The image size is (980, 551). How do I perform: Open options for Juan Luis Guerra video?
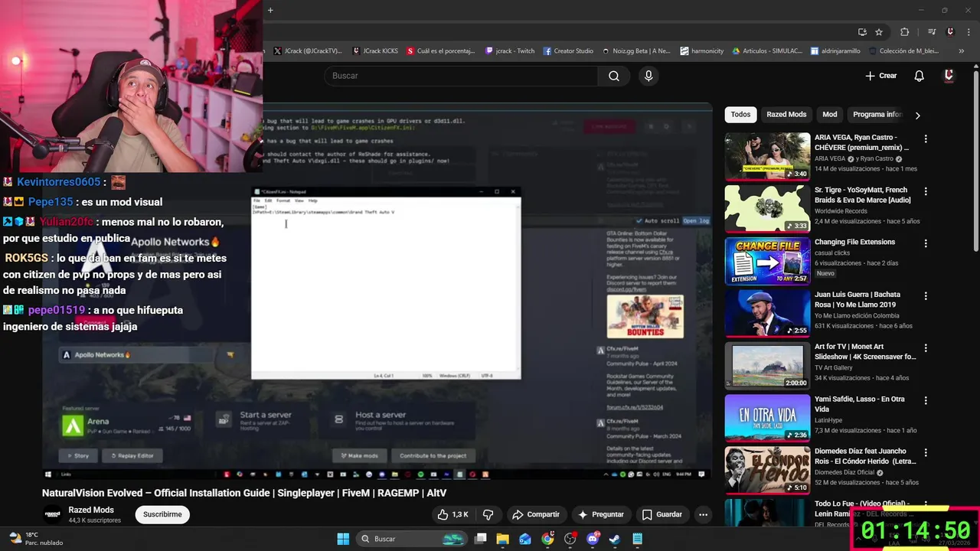926,296
